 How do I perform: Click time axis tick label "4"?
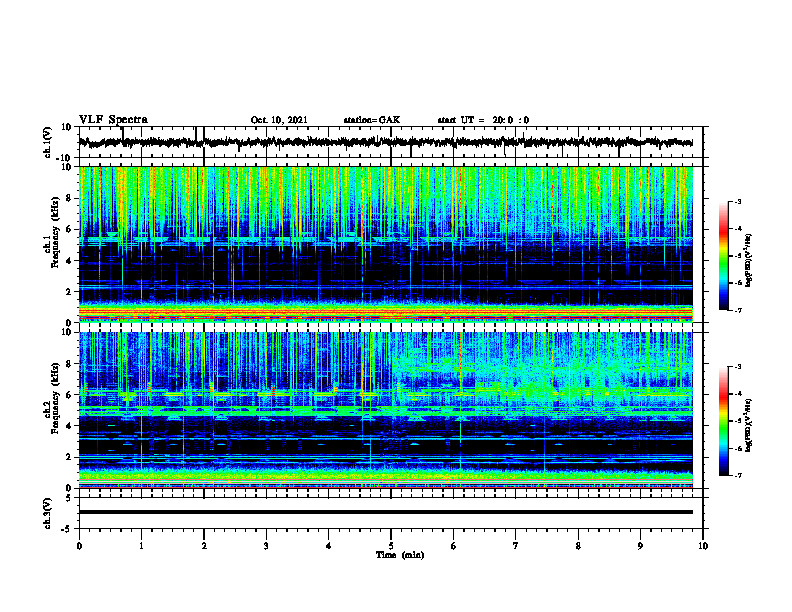point(329,546)
